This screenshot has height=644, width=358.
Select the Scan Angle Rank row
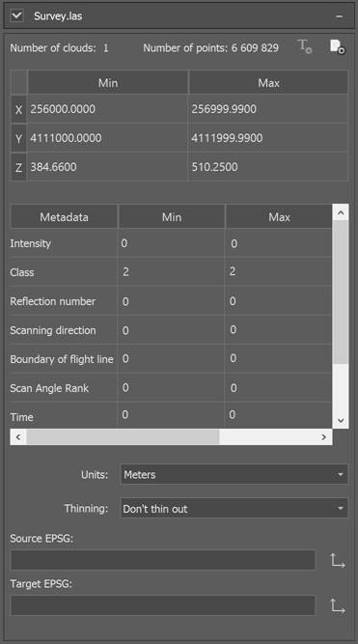click(x=171, y=388)
